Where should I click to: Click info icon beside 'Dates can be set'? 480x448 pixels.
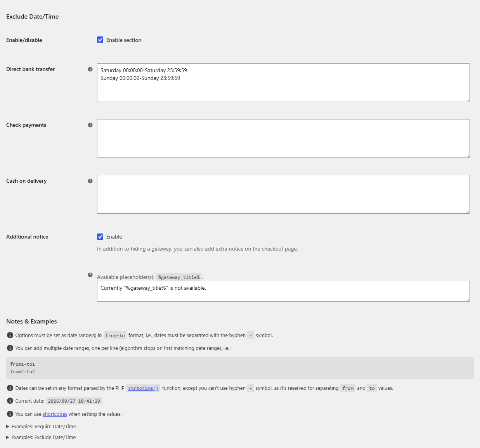pos(10,388)
